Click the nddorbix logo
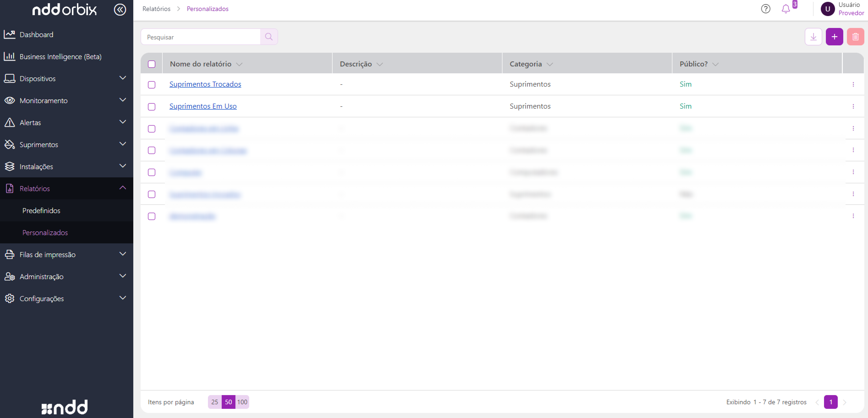The height and width of the screenshot is (418, 868). click(64, 9)
